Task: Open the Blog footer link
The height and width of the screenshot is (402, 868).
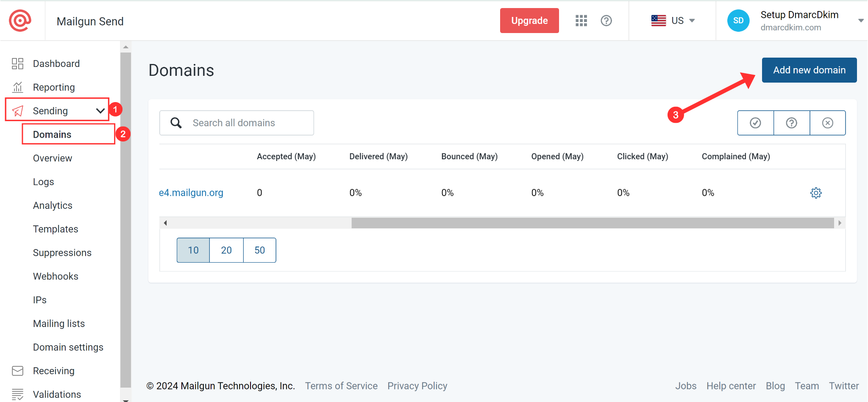Action: [x=775, y=386]
